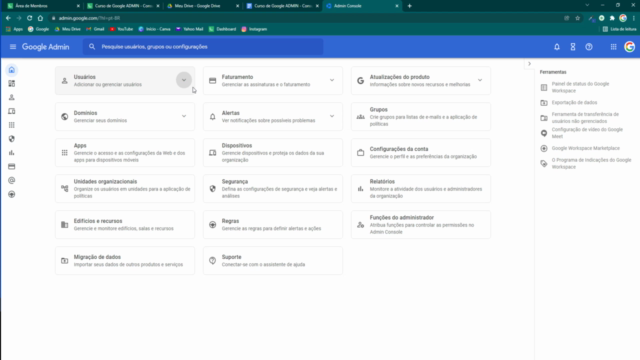
Task: Collapse the Ferramentas side panel arrow
Action: (529, 64)
